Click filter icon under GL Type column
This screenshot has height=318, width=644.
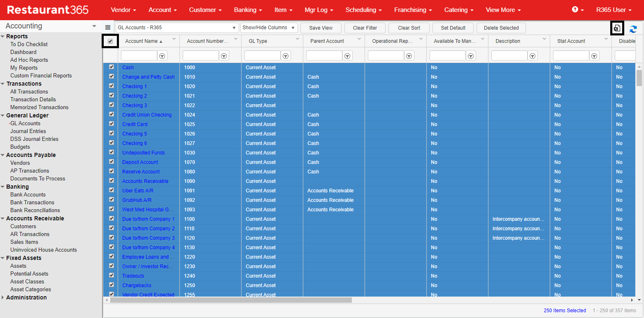tap(286, 56)
